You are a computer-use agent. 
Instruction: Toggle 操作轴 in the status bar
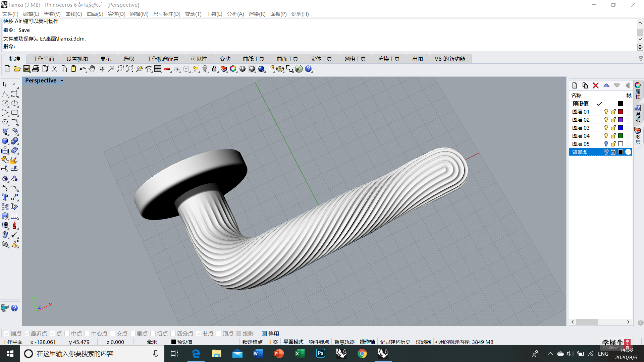pos(367,342)
